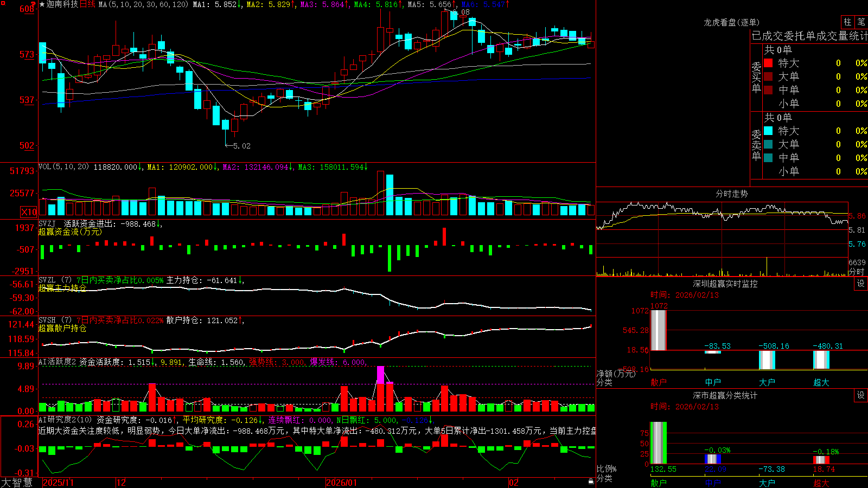Screen dimensions: 868x488
Task: Switch order panel to 笔 tick view
Action: click(861, 22)
